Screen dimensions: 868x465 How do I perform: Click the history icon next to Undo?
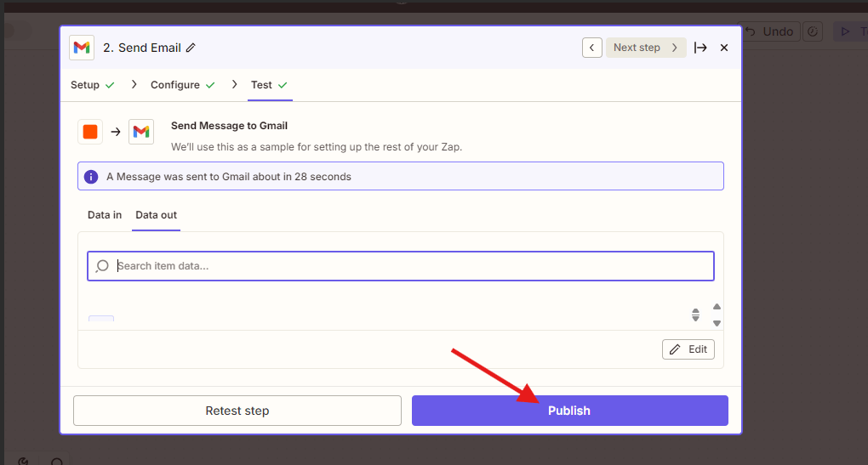coord(813,31)
